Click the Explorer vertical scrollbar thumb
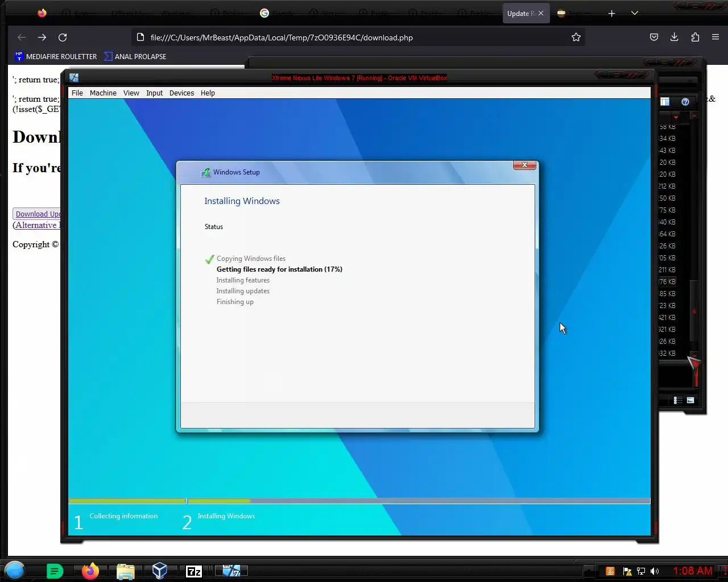728x582 pixels. (x=694, y=310)
